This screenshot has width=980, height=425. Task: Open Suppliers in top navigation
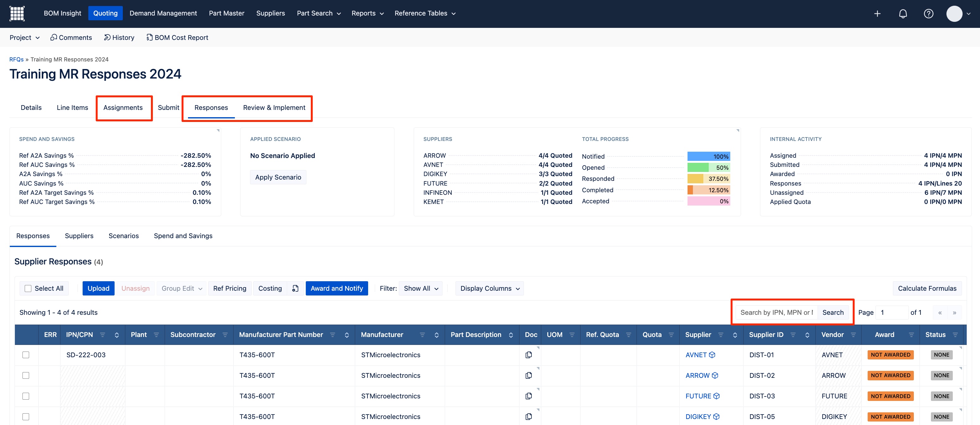271,13
